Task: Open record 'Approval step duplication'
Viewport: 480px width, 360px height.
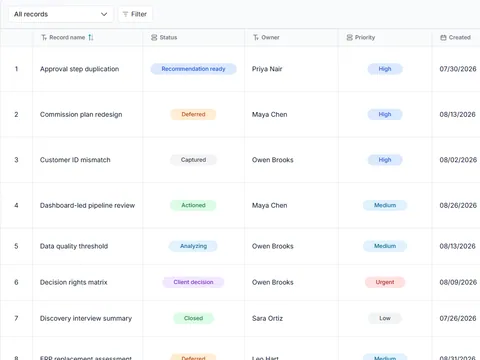Action: [x=79, y=69]
